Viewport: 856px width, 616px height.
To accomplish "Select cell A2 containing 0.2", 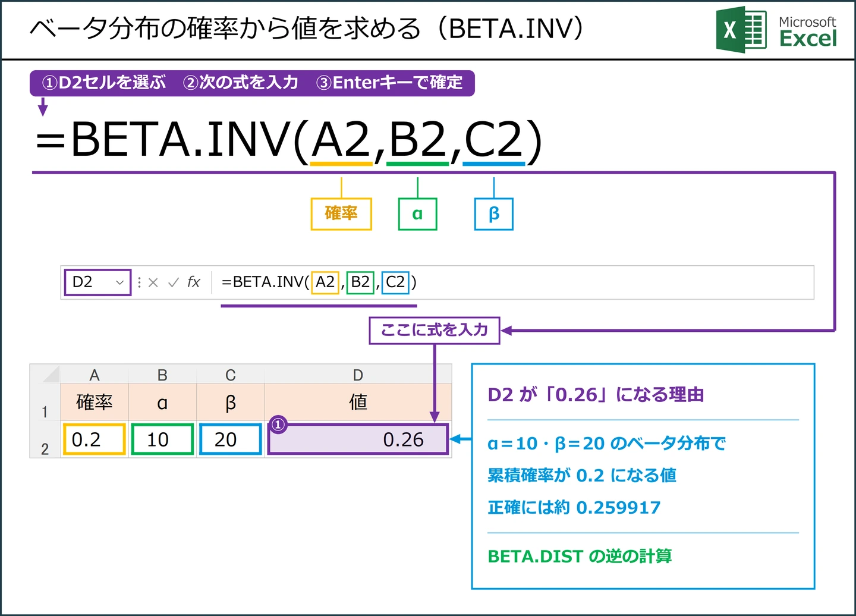I will (95, 439).
